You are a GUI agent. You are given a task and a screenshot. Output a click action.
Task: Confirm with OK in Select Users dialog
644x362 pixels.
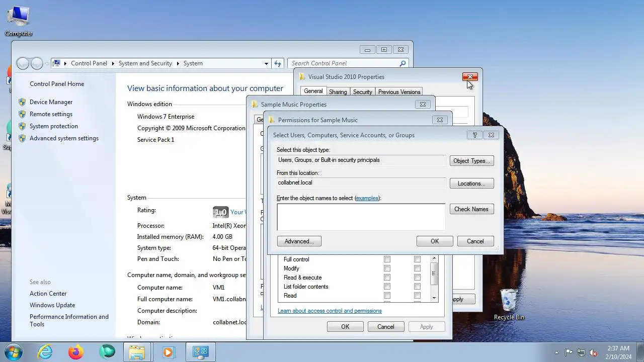click(435, 241)
